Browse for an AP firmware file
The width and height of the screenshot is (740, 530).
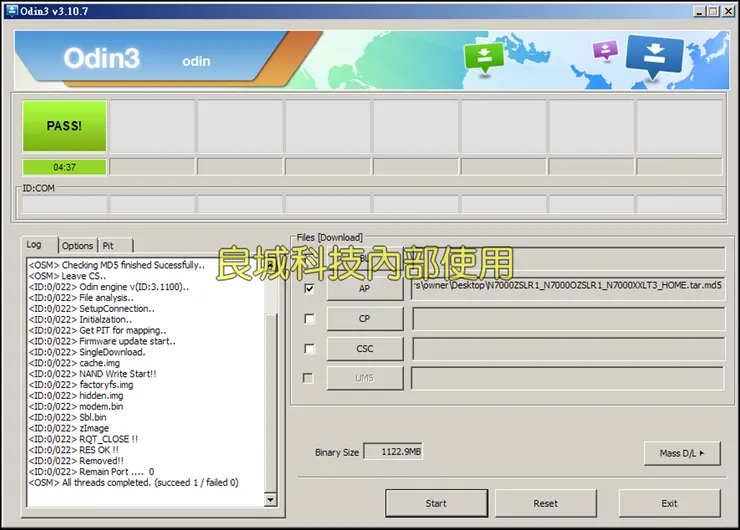pyautogui.click(x=365, y=288)
